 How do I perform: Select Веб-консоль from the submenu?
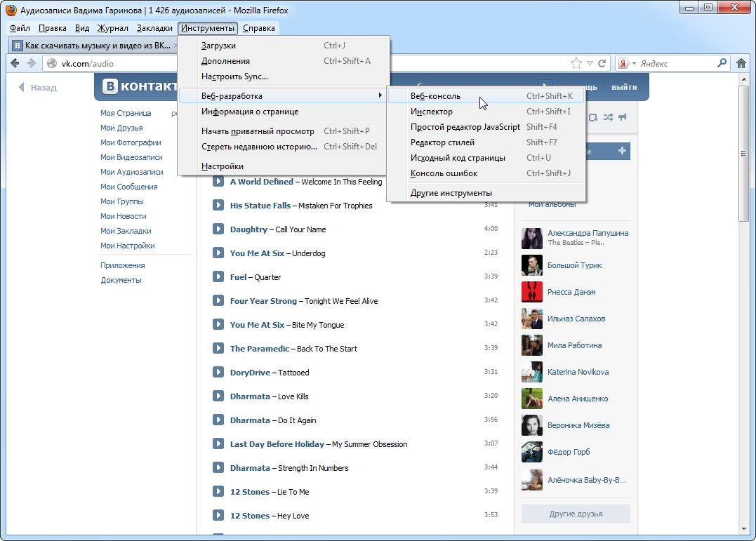click(486, 96)
